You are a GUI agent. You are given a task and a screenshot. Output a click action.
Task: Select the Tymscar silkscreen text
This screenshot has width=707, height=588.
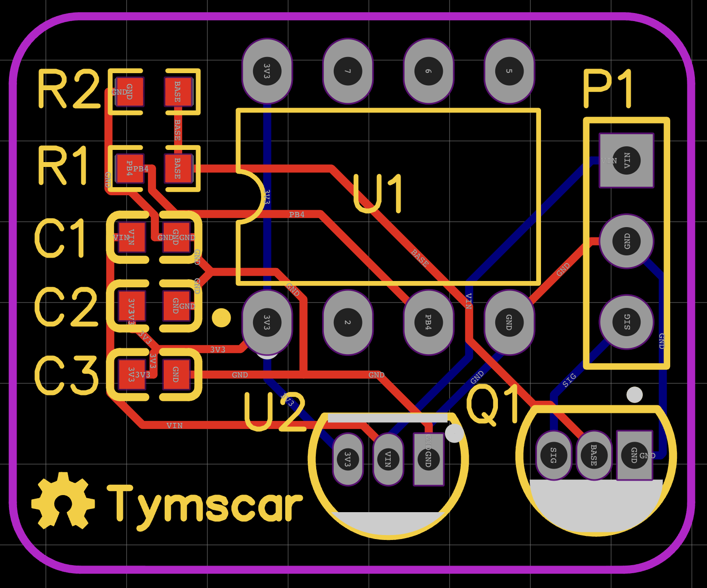click(x=205, y=507)
